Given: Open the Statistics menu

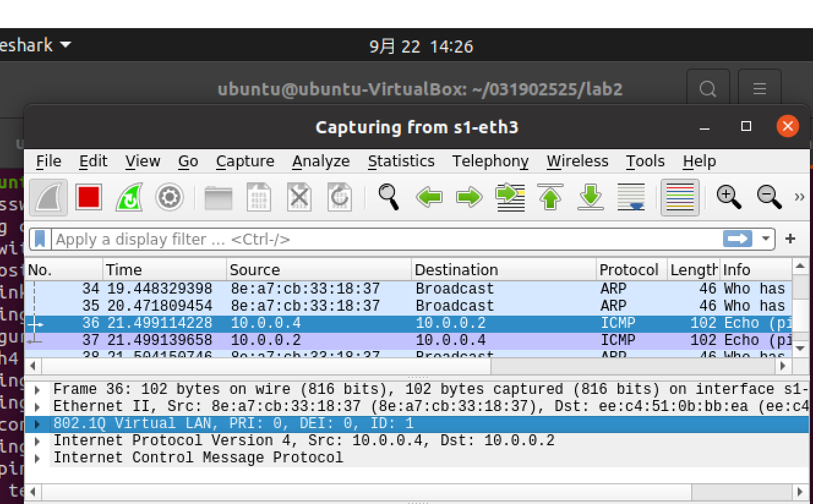Looking at the screenshot, I should tap(401, 161).
